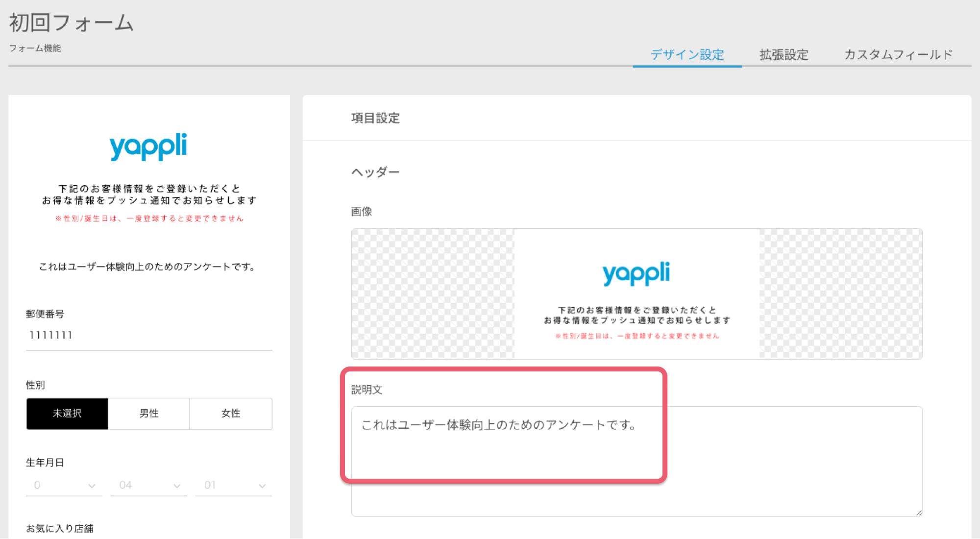Open the カスタムフィールド tab

tap(898, 54)
